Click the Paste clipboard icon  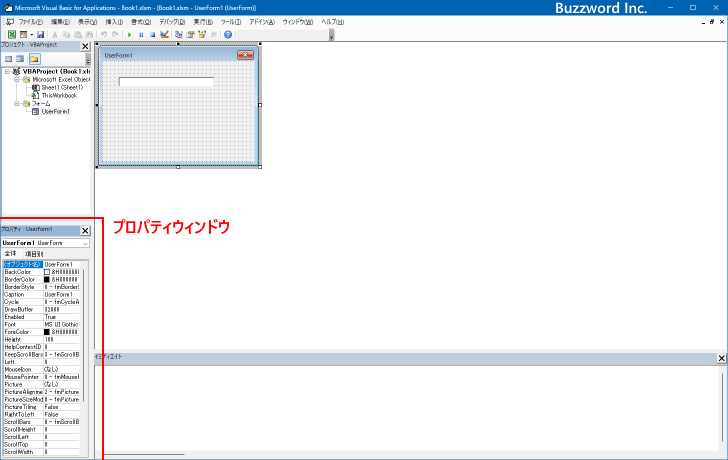78,34
